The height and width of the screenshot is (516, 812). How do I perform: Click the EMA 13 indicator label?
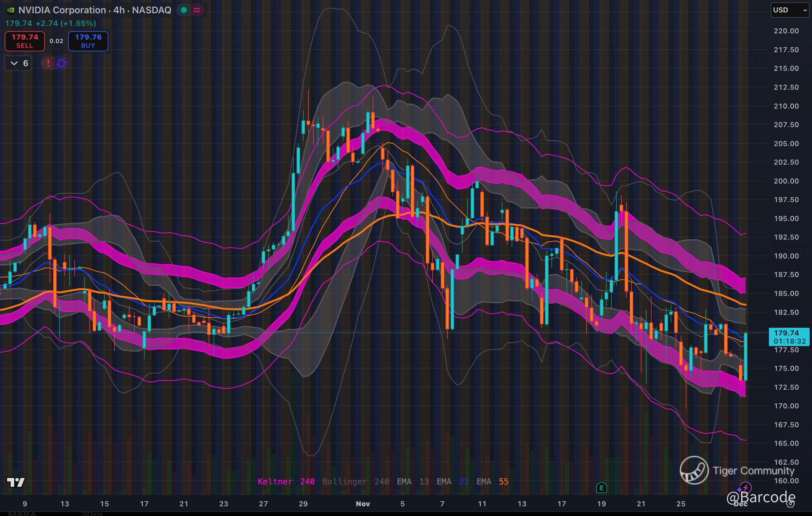click(413, 481)
